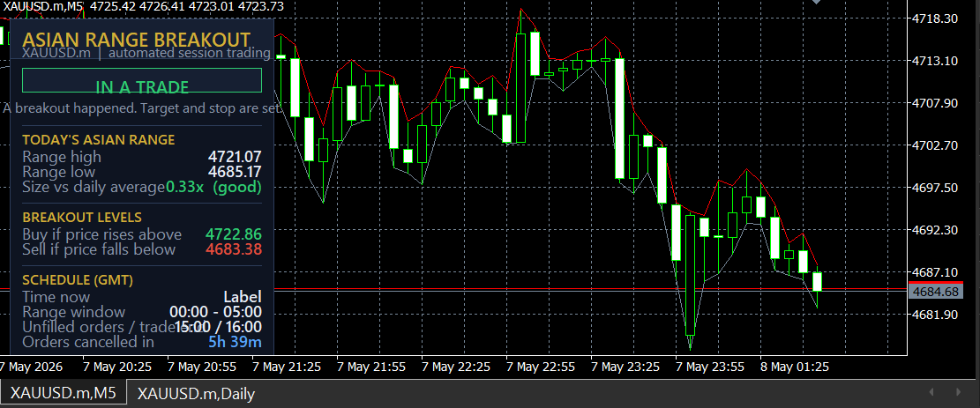Click the 'Orders cancelled in' label
Image resolution: width=980 pixels, height=408 pixels.
coord(88,342)
